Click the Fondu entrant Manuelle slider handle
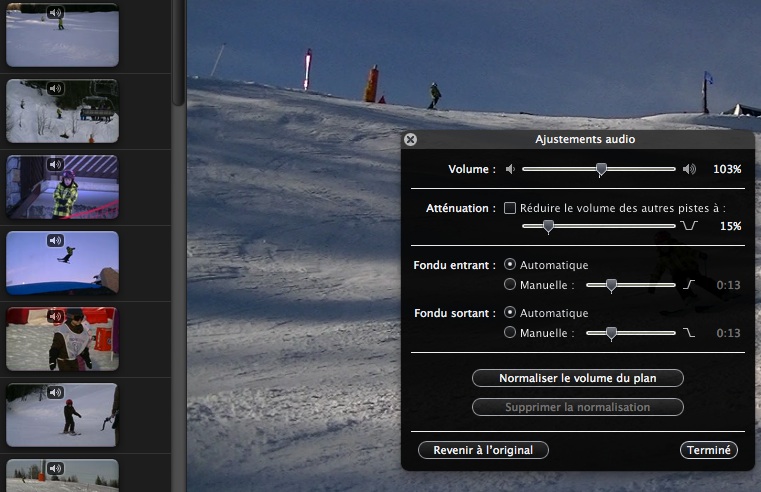The height and width of the screenshot is (492, 761). coord(612,285)
